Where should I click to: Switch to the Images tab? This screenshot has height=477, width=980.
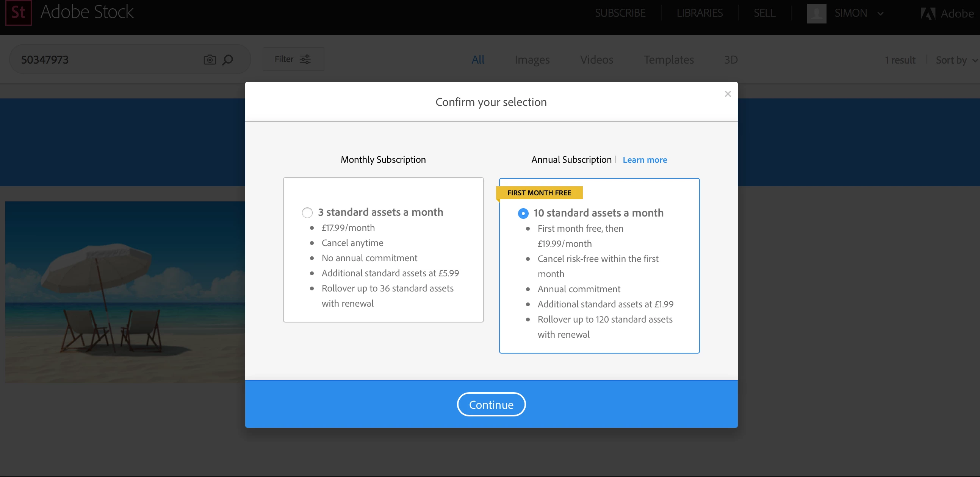tap(531, 60)
